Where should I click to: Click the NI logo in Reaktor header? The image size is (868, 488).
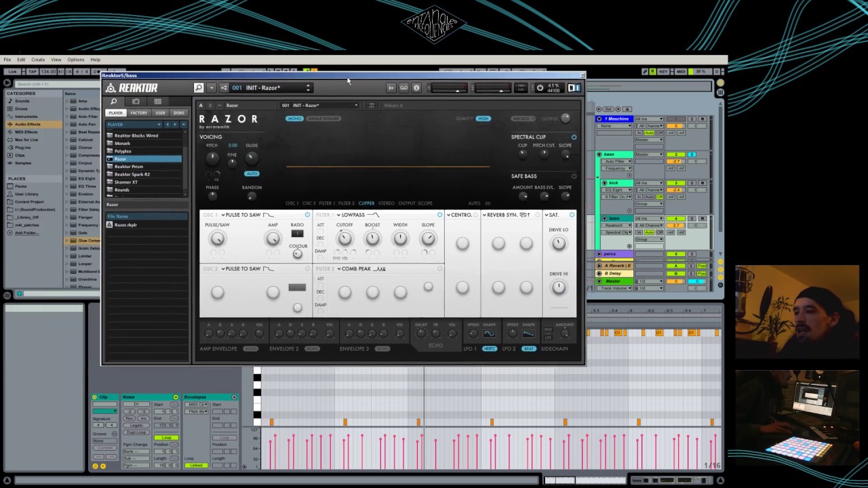tap(574, 87)
